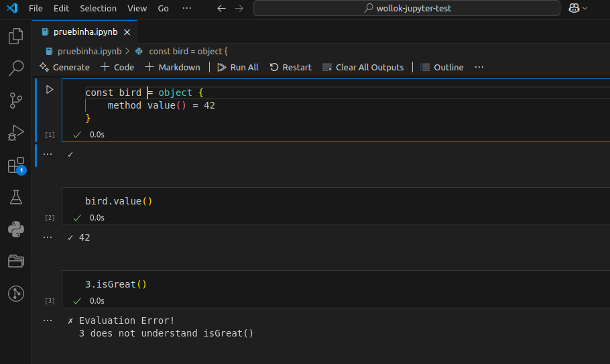Open the File menu
The image size is (610, 364).
pos(36,8)
